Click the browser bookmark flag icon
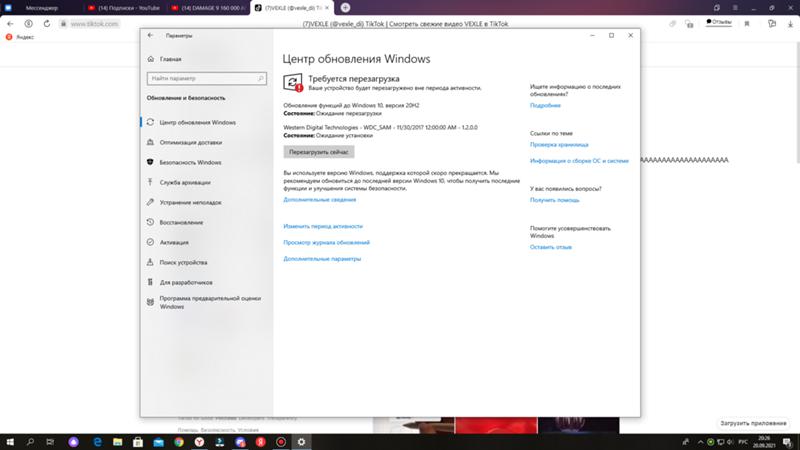Screen dimensions: 800x450 tap(747, 23)
